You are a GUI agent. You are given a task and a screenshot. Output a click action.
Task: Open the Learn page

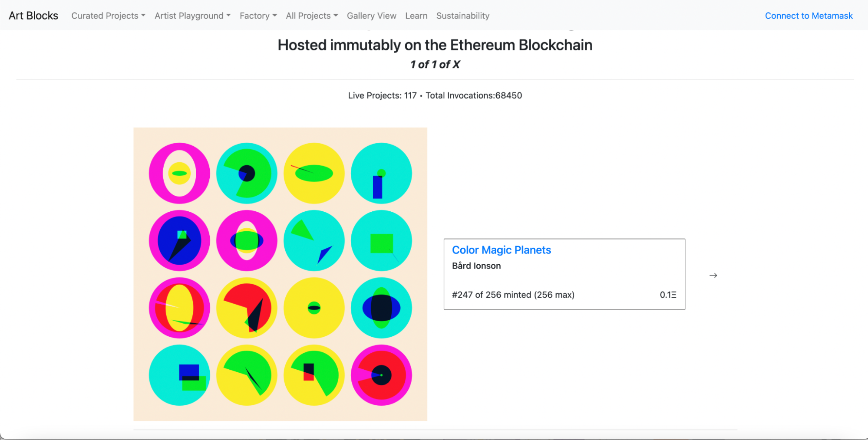(416, 16)
